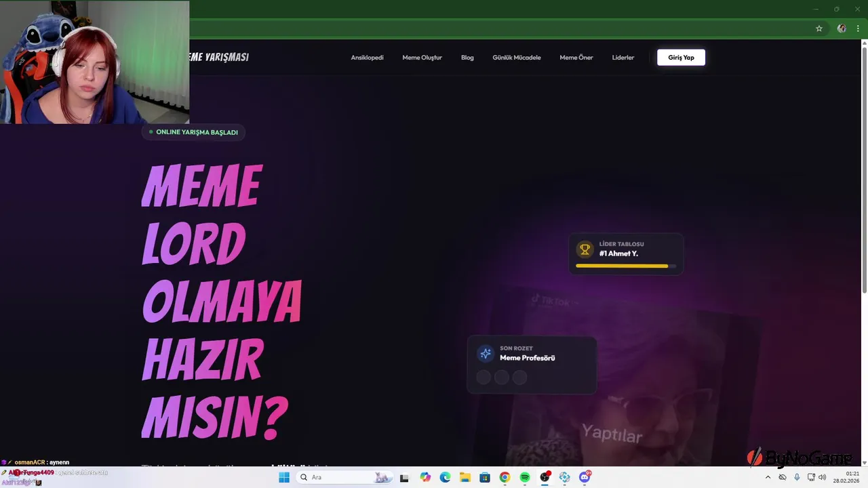Screen dimensions: 868x488
Task: Click the third empty badge circle
Action: tap(519, 378)
